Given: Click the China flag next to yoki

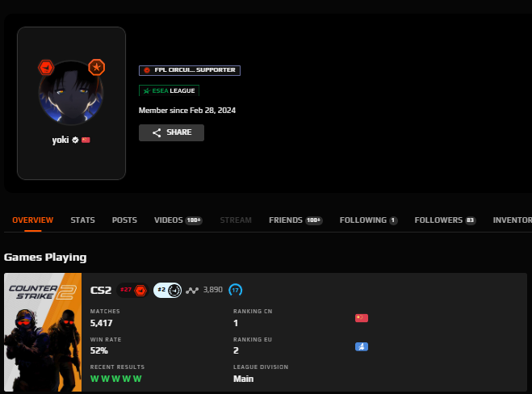Looking at the screenshot, I should (86, 140).
